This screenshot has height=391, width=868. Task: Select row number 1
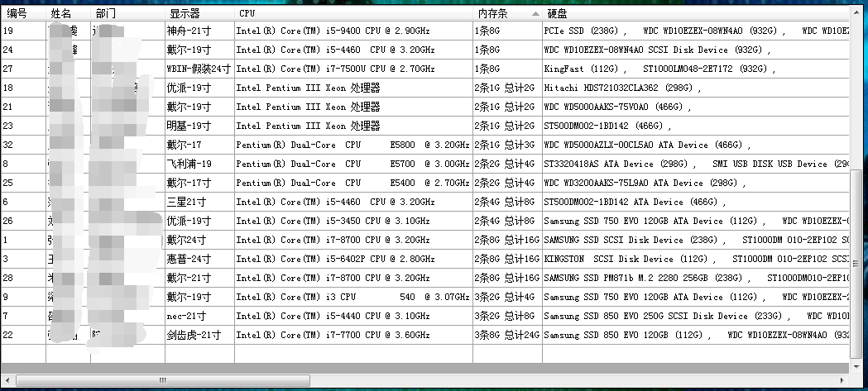point(23,240)
